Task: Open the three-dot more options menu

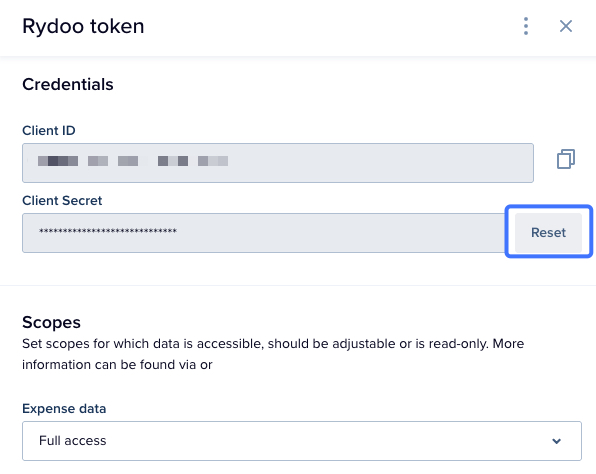Action: [526, 26]
